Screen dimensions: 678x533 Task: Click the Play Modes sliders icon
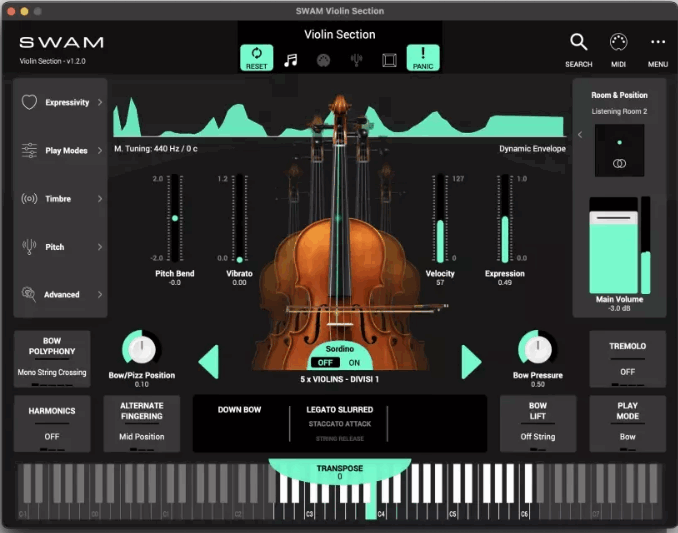(x=29, y=150)
